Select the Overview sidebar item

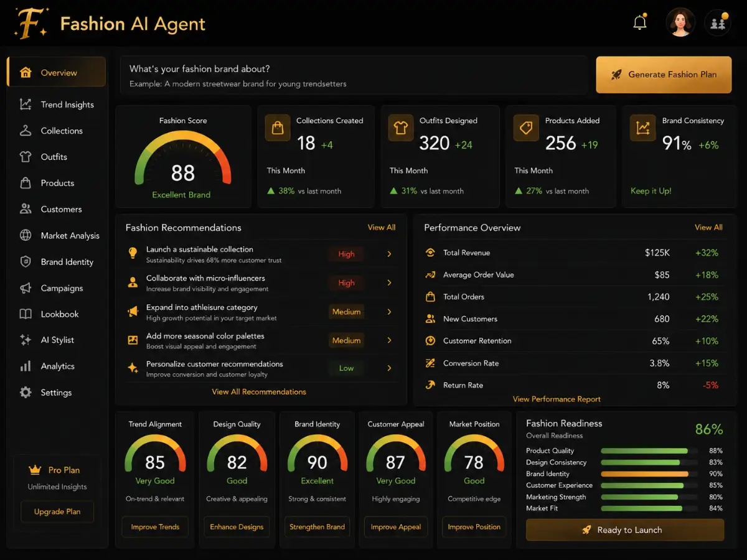click(57, 73)
